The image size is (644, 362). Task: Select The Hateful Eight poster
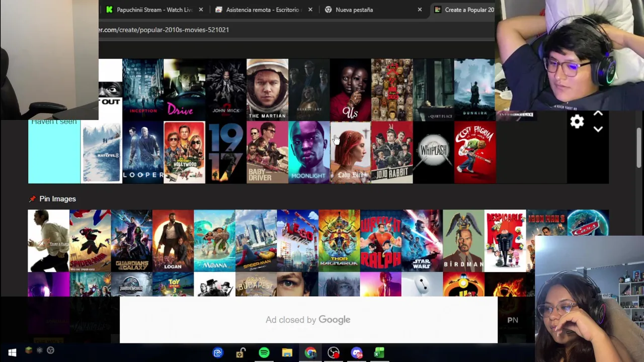pos(101,152)
